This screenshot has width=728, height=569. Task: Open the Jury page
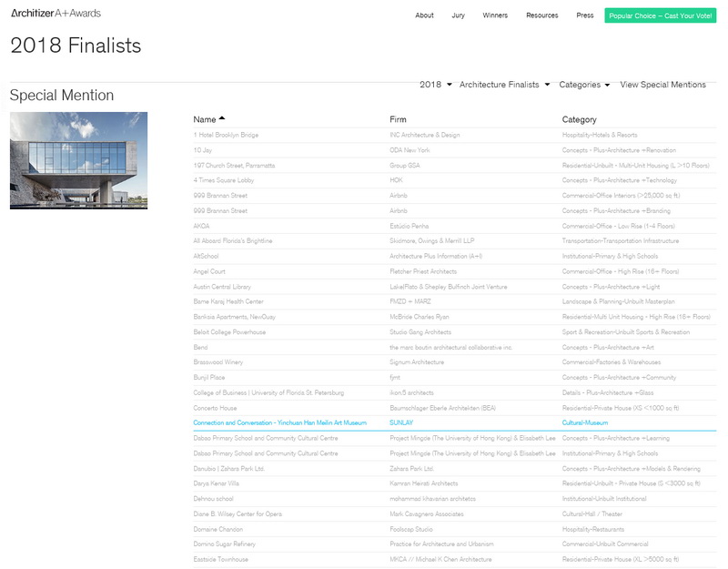459,15
